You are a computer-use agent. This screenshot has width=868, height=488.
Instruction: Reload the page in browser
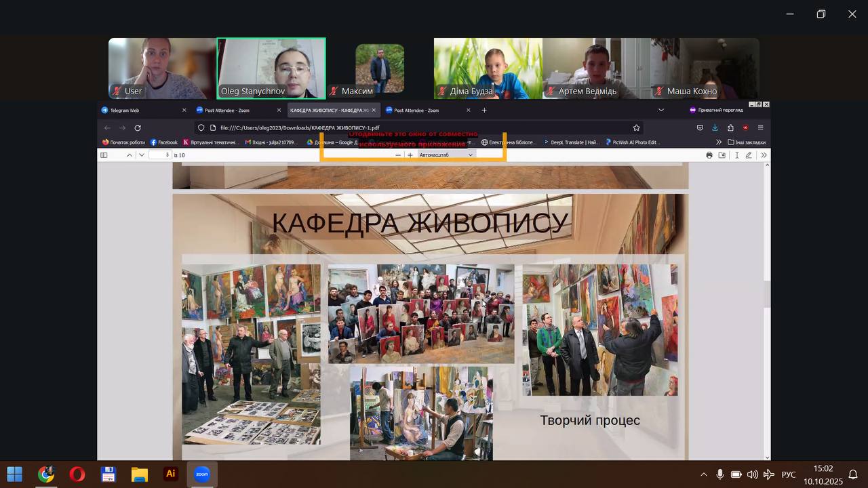tap(138, 127)
